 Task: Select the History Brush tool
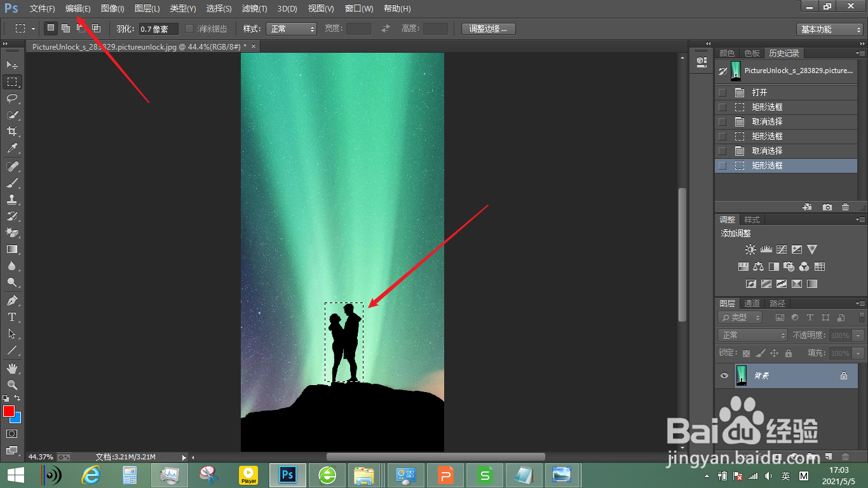[12, 216]
